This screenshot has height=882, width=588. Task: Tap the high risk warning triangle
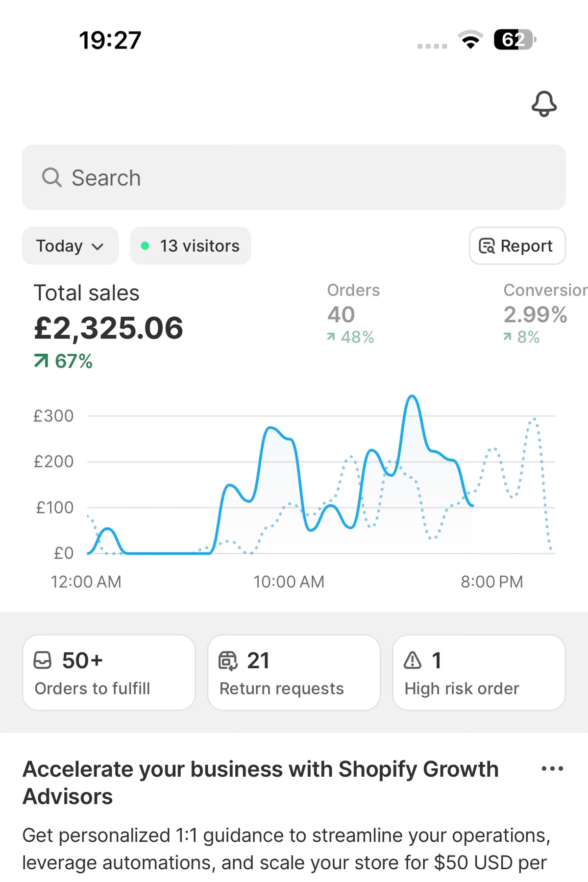click(x=413, y=660)
